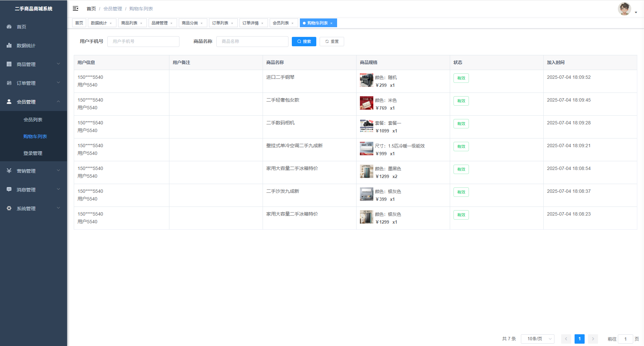Click the camera product thumbnail image
This screenshot has height=346, width=644.
(366, 126)
